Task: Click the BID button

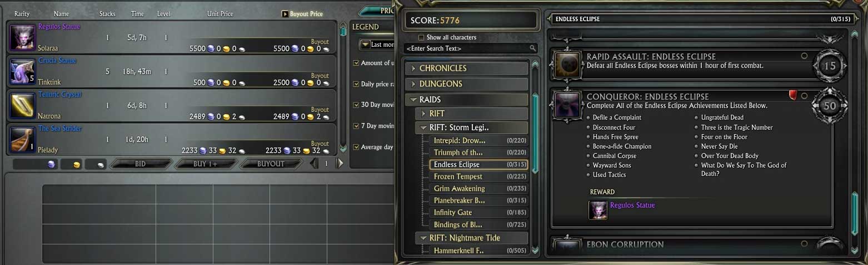Action: pyautogui.click(x=140, y=164)
